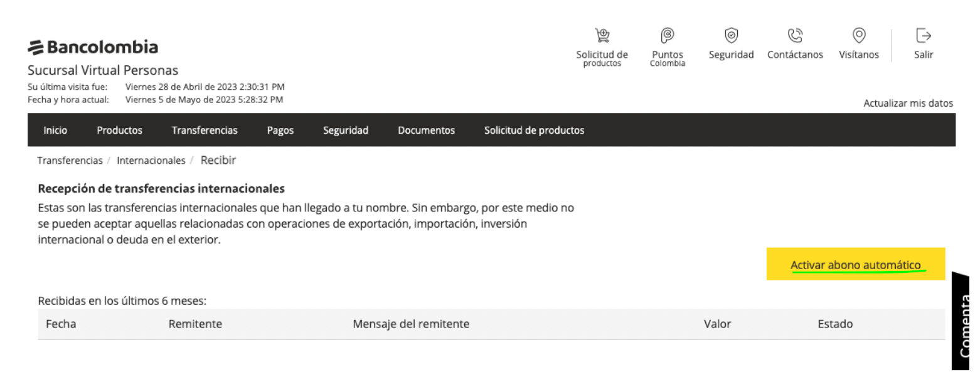Open Seguridad using the shield icon
Screen dimensions: 980x389
731,44
